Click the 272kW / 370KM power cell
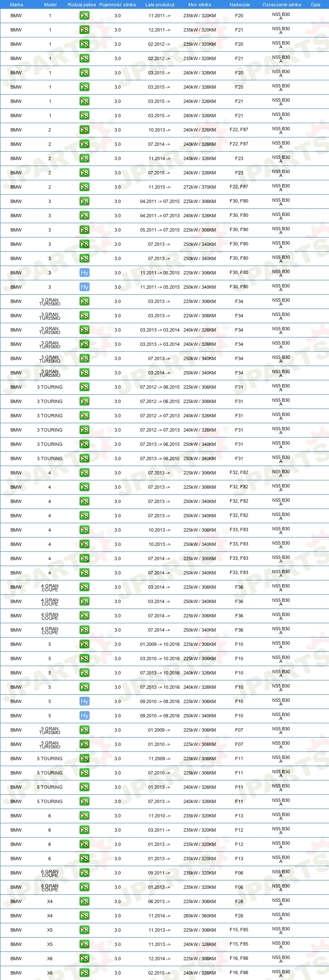 (x=199, y=187)
